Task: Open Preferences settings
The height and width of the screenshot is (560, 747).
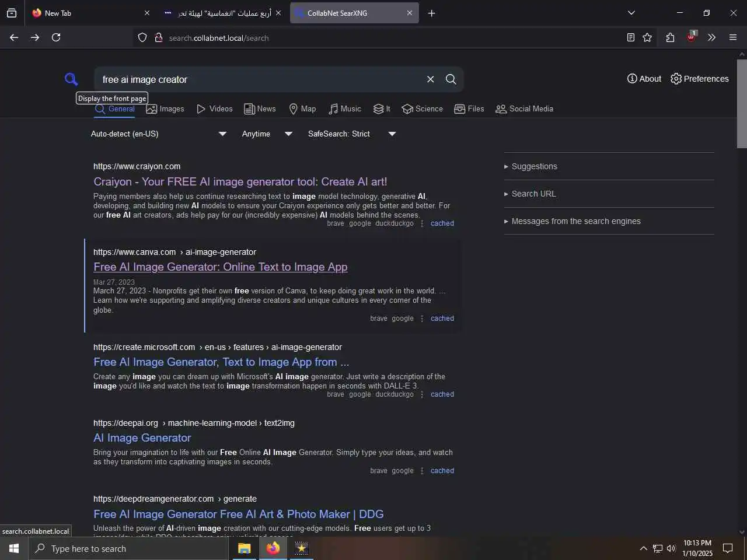Action: pyautogui.click(x=700, y=79)
